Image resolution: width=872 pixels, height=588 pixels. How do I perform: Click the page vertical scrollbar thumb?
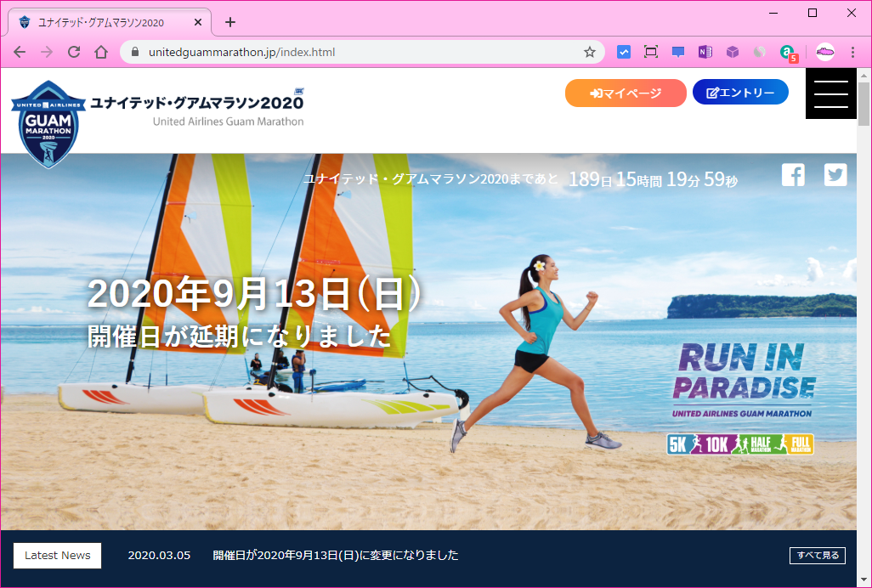(864, 104)
